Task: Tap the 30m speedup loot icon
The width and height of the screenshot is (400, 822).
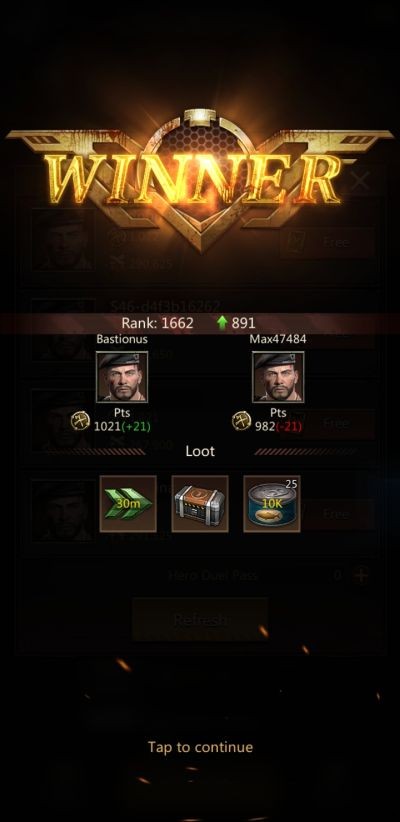Action: [x=128, y=504]
